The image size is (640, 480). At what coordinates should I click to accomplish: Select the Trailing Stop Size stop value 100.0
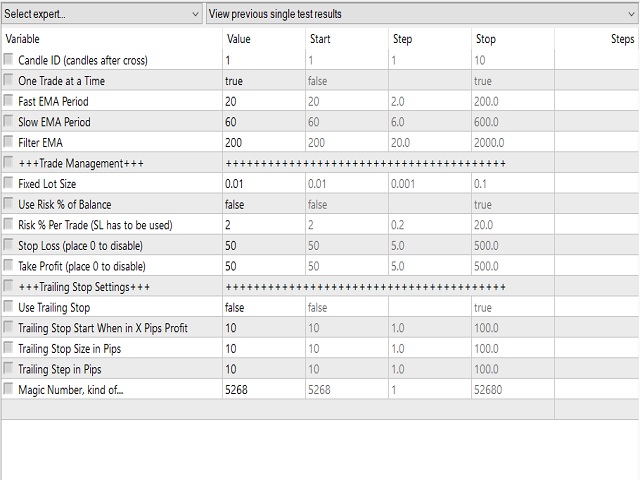513,349
